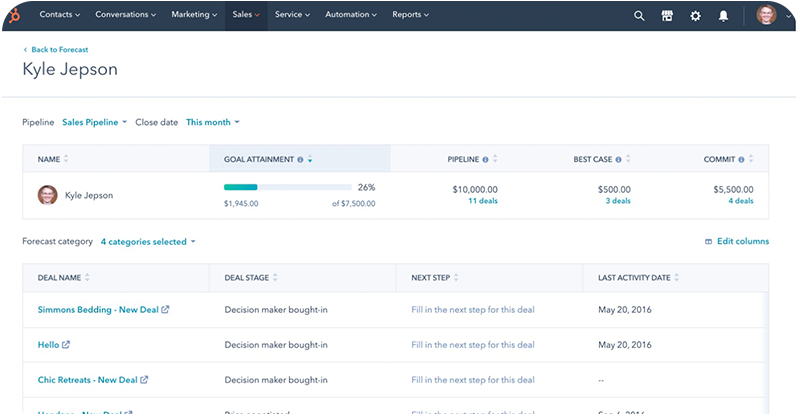Expand the 4 categories selected dropdown
Screen dimensions: 800x416
coord(148,241)
